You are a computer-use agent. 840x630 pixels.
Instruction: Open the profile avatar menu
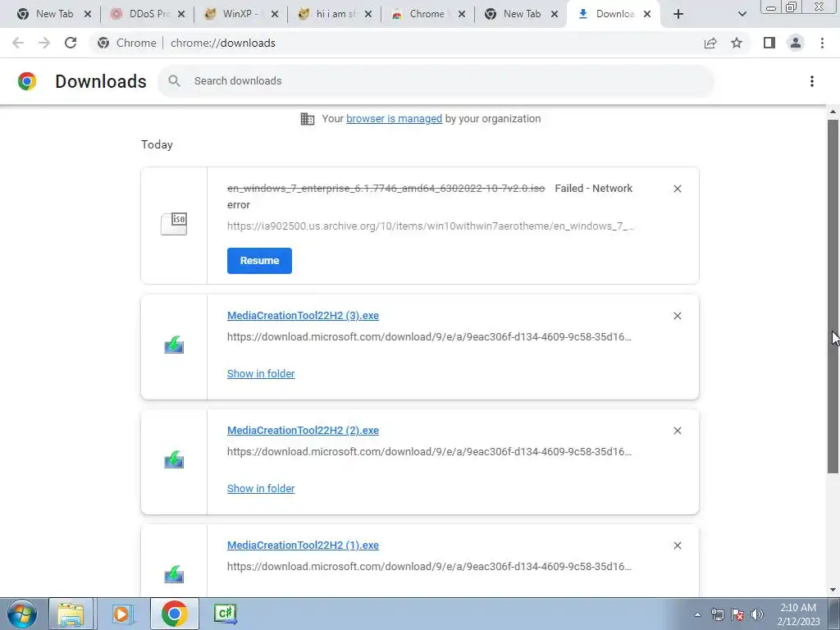[796, 43]
